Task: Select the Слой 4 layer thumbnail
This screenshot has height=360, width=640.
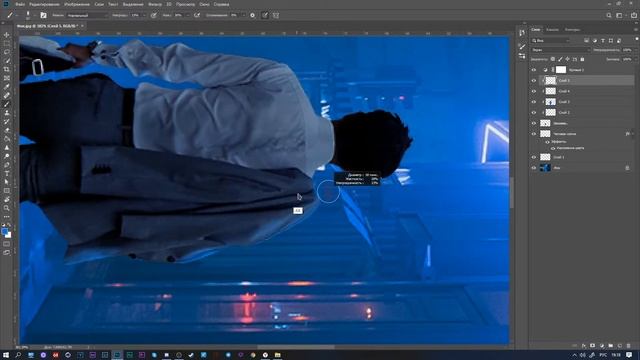Action: pos(551,91)
